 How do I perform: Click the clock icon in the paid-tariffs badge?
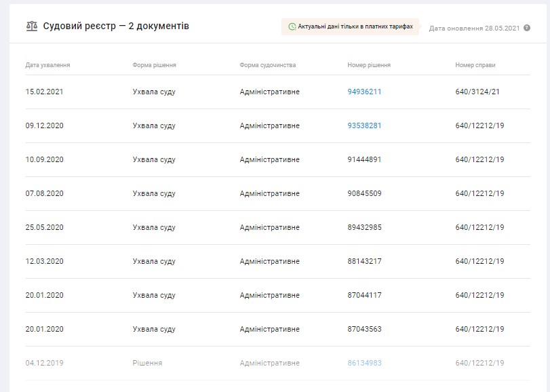point(292,27)
